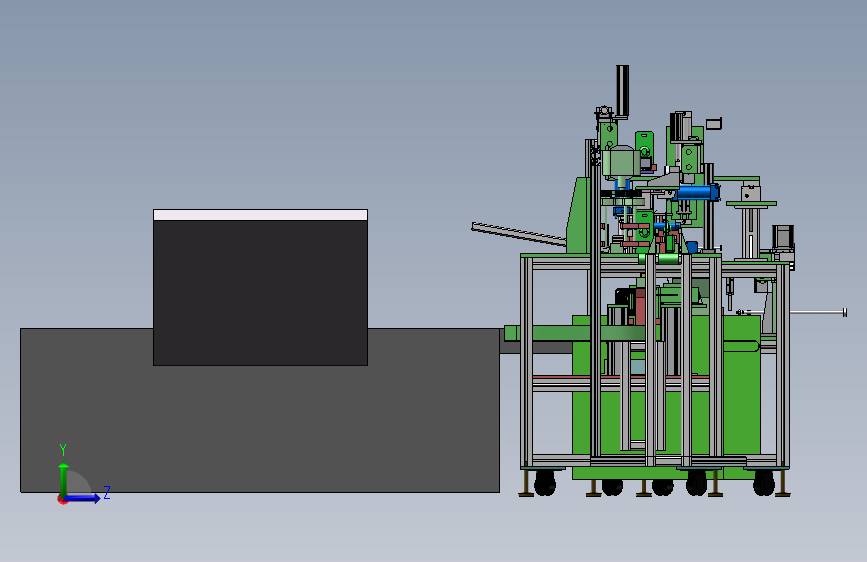Select the rightmost black caster wheel

[x=764, y=483]
